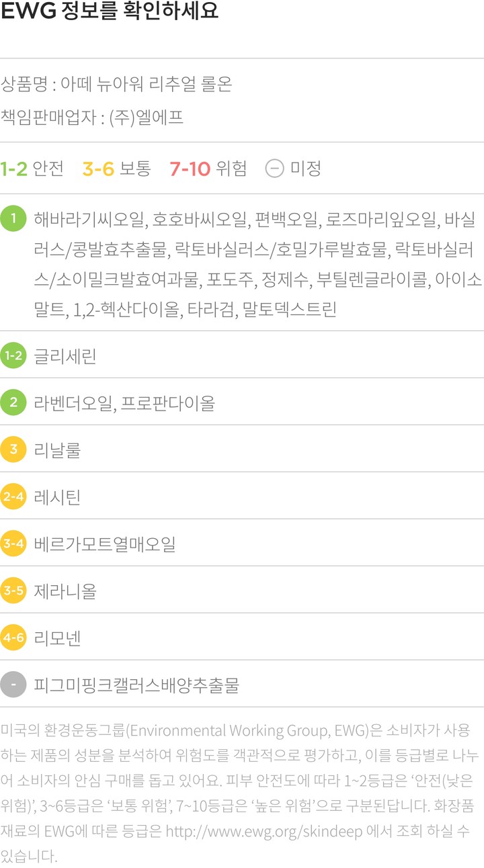Click the yellow 3-5 badge beside 제라니올
Viewport: 484px width, 868px height.
(x=13, y=591)
